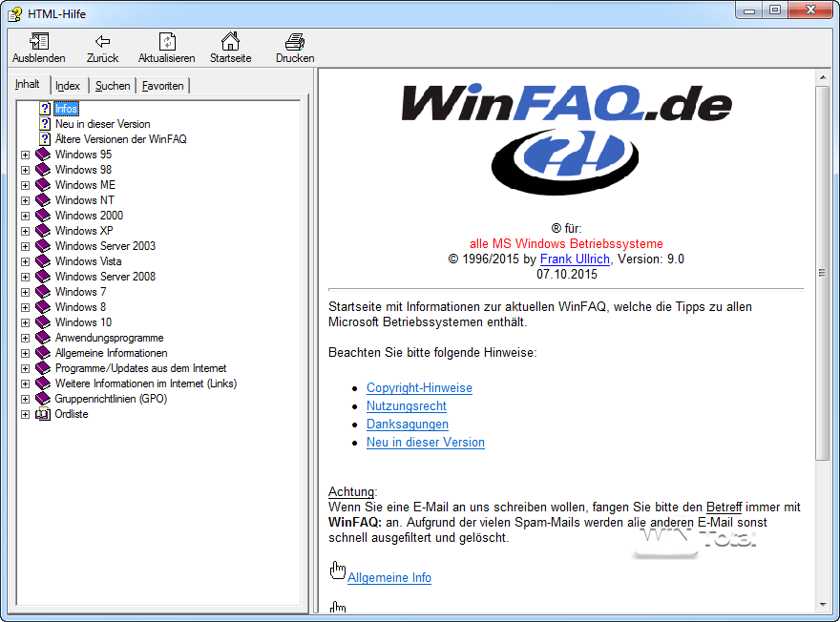Expand the Windows XP tree node

[25, 231]
